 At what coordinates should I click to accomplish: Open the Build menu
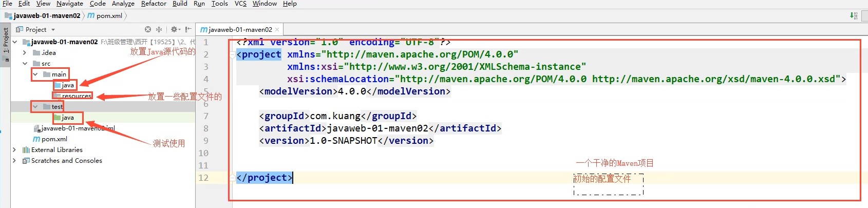180,4
